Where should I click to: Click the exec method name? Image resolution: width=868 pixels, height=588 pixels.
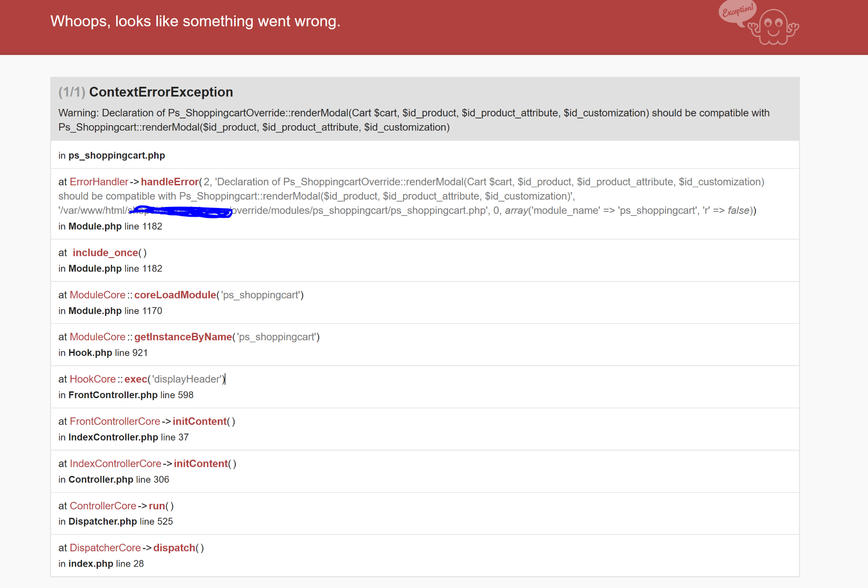[x=136, y=379]
